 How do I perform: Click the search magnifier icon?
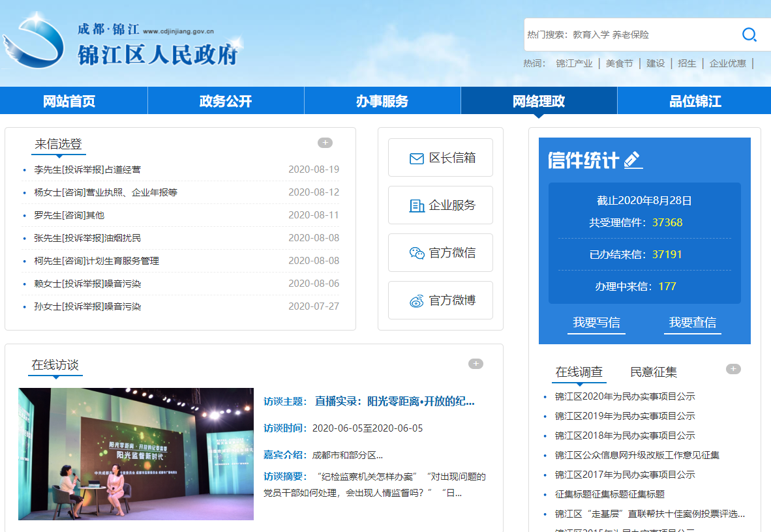click(749, 35)
